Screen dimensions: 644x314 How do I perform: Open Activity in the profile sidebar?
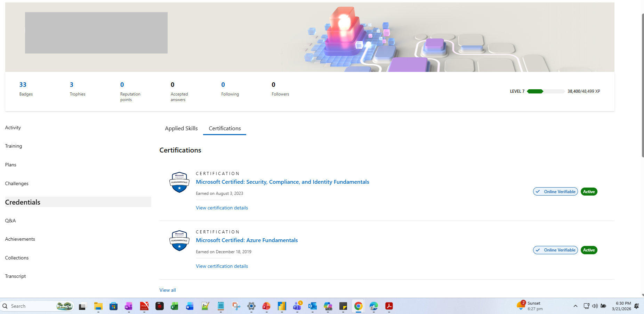[x=13, y=127]
